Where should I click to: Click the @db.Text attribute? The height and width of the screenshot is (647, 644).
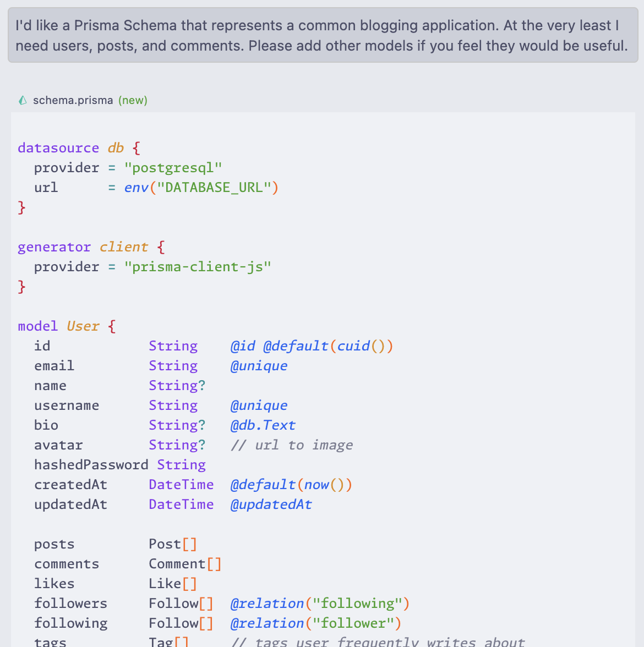pyautogui.click(x=263, y=425)
